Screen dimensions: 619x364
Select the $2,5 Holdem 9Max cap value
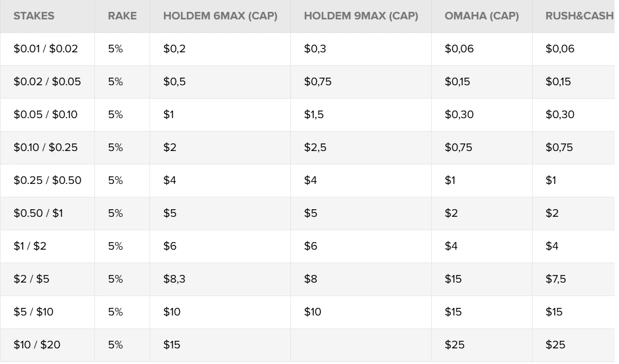tap(315, 148)
